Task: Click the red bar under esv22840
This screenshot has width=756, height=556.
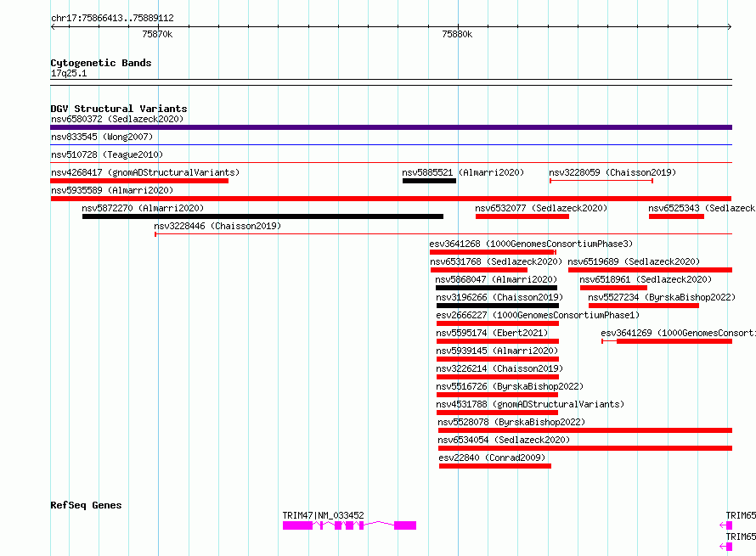Action: pyautogui.click(x=495, y=466)
